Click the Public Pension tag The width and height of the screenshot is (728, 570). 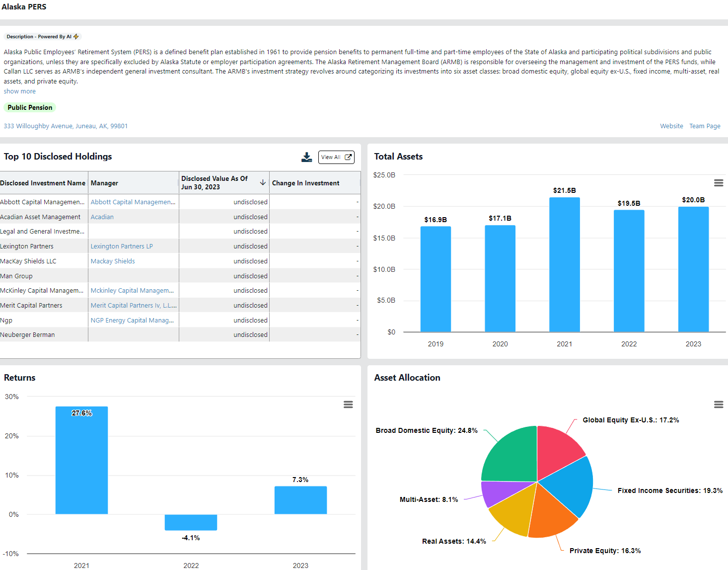tap(30, 107)
